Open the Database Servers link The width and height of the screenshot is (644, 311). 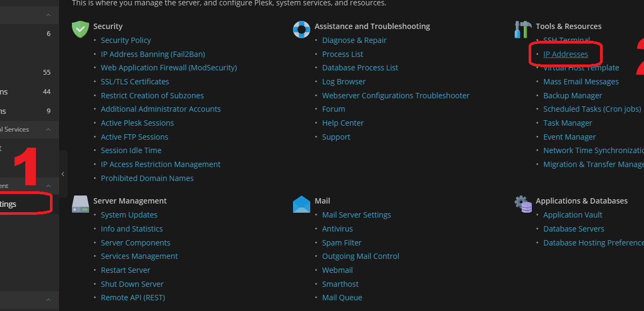pyautogui.click(x=574, y=229)
